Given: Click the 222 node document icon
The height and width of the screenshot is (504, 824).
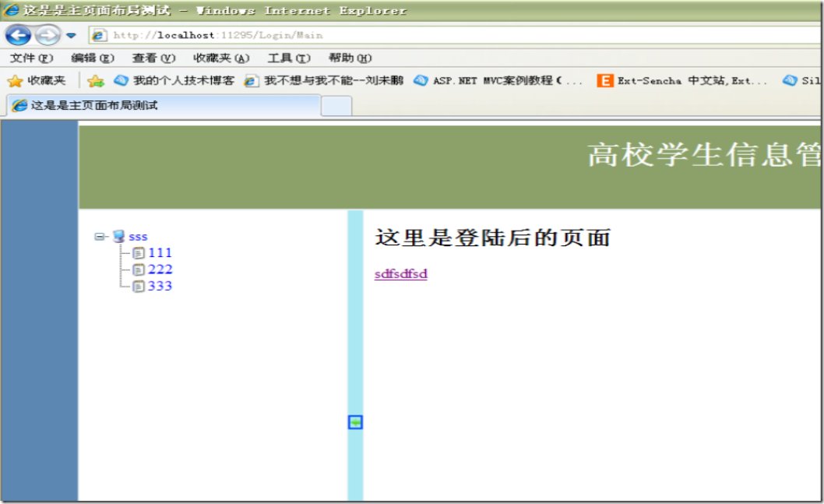Looking at the screenshot, I should pos(138,270).
